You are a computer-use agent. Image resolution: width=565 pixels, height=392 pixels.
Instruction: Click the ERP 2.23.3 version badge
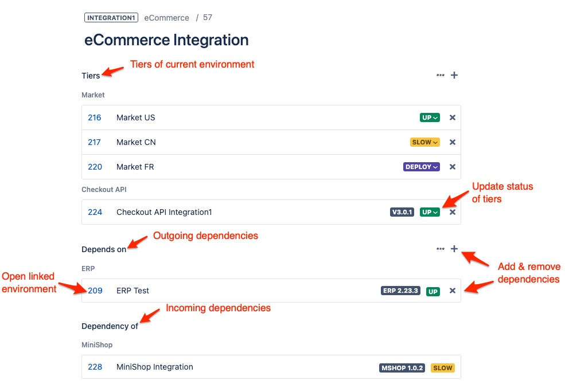click(x=400, y=291)
